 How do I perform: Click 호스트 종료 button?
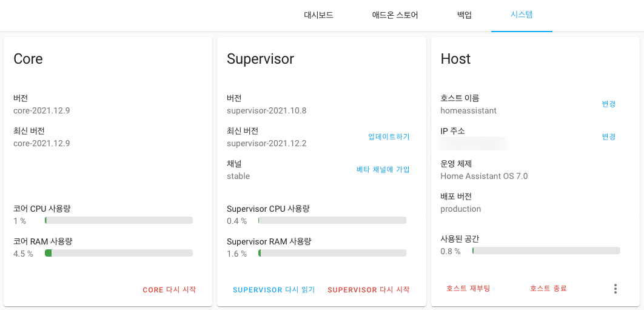pos(548,288)
